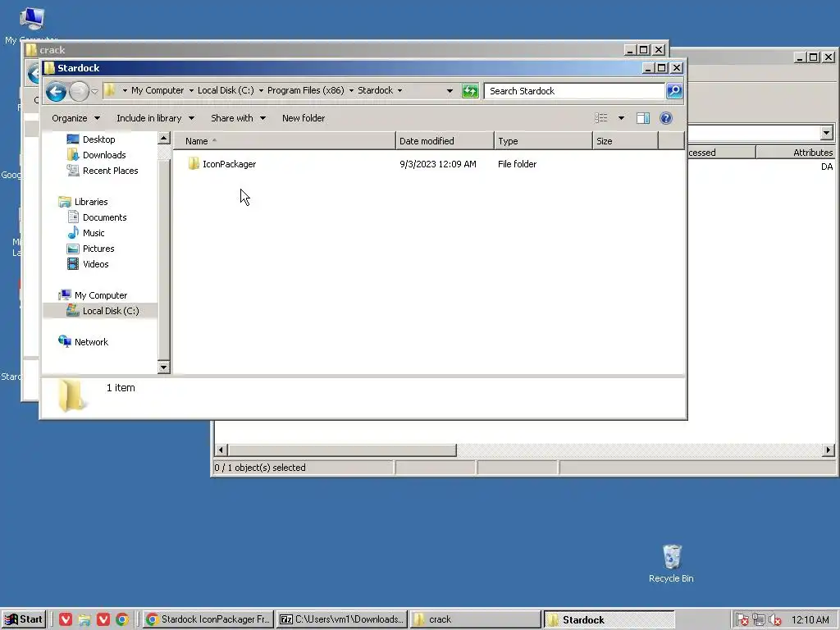Screen dimensions: 840x630
Task: Expand the dropdown after Local Disk (C:) breadcrumb
Action: click(261, 90)
